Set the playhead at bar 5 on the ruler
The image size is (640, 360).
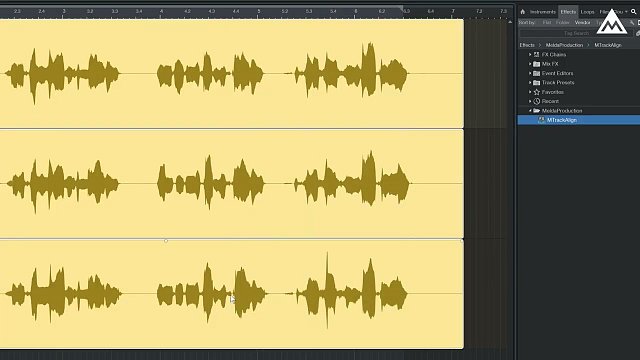(258, 12)
